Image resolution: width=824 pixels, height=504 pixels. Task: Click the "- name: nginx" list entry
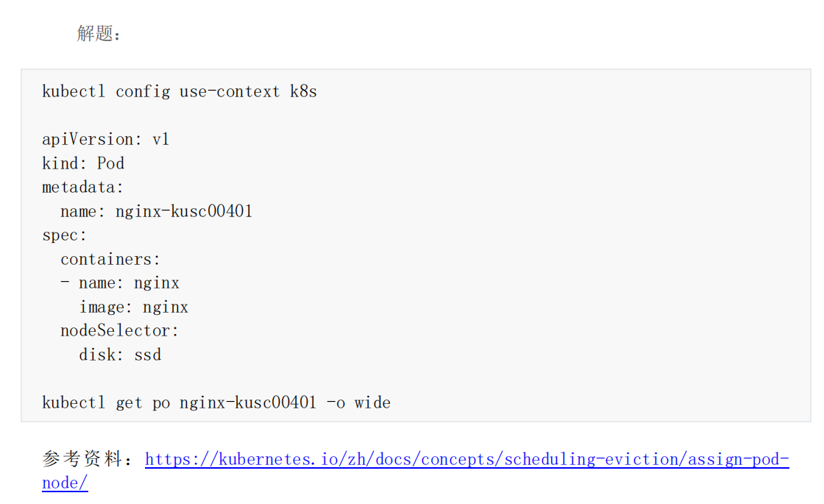(x=120, y=283)
